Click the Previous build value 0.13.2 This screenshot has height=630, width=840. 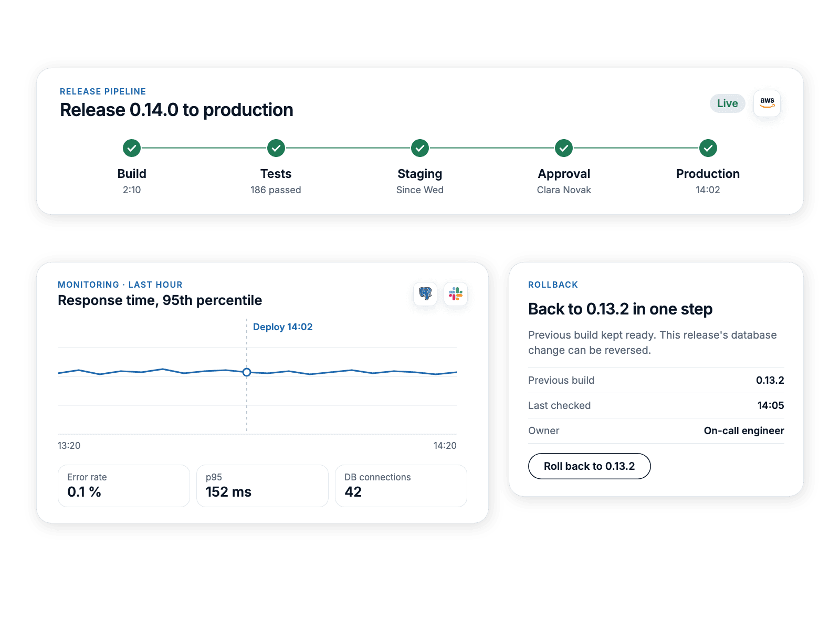770,381
